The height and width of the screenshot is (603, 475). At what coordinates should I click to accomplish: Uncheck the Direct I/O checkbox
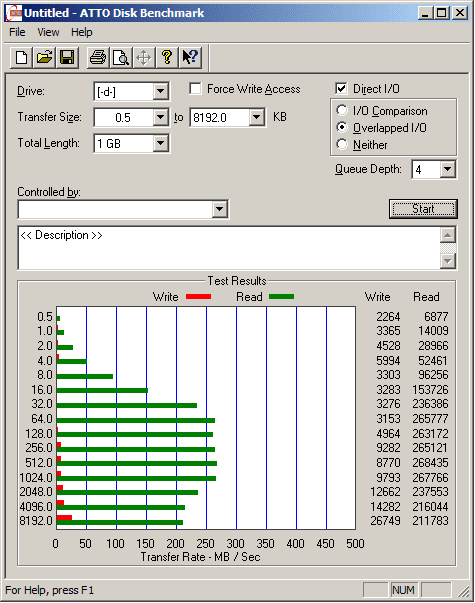(341, 89)
